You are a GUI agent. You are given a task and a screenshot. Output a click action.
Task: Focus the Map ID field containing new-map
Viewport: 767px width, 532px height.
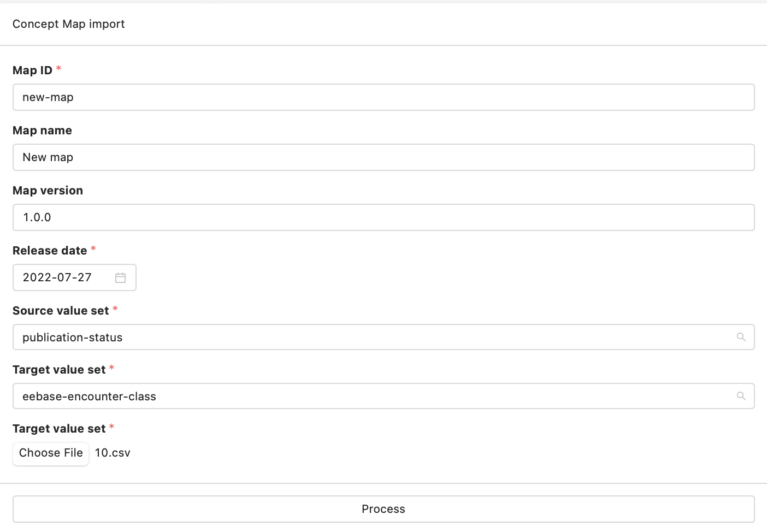point(382,97)
